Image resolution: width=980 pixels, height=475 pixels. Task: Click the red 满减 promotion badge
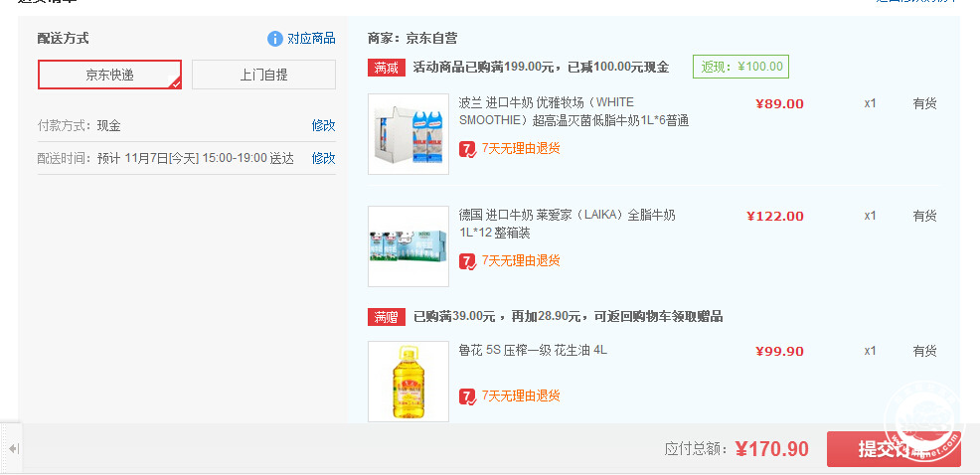pyautogui.click(x=387, y=68)
